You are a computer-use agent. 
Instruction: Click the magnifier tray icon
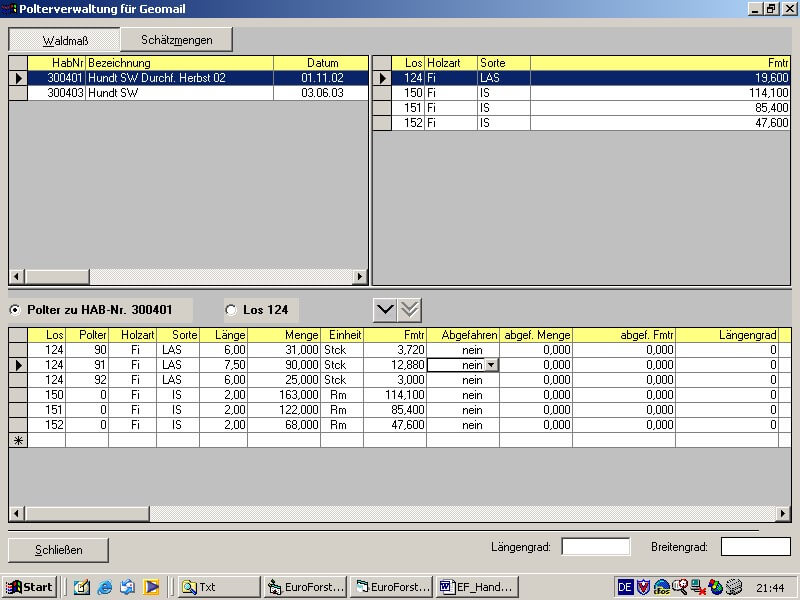[x=680, y=587]
